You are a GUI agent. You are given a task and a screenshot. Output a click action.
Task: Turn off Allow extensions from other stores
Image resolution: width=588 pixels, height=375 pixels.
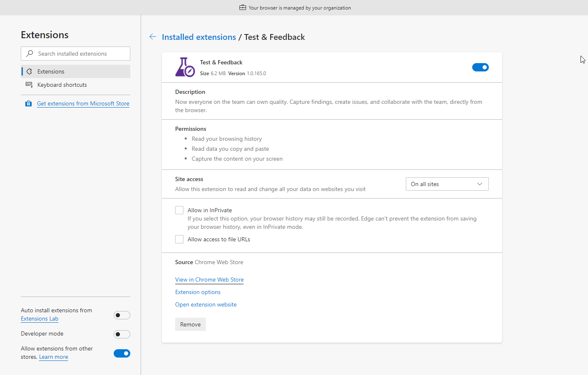[x=122, y=353]
